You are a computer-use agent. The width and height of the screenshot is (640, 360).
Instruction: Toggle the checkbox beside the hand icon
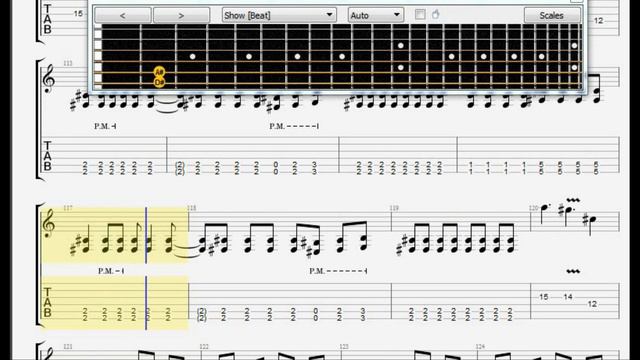pyautogui.click(x=420, y=15)
